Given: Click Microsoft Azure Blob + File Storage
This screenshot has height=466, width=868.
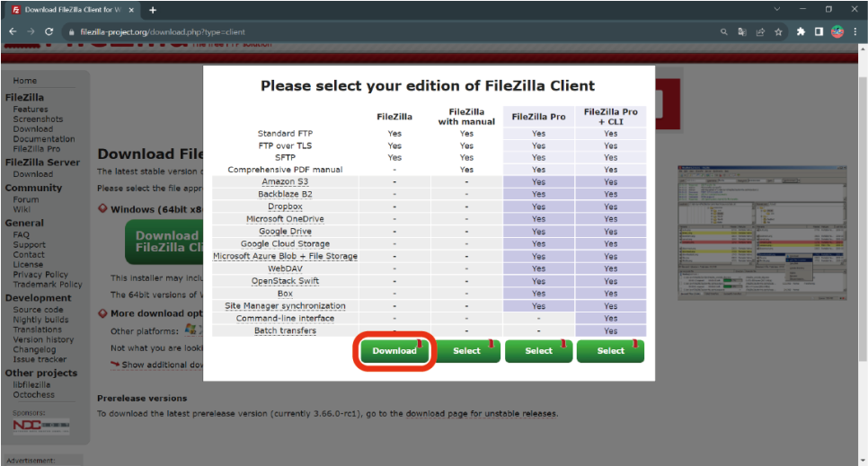Looking at the screenshot, I should [x=285, y=256].
